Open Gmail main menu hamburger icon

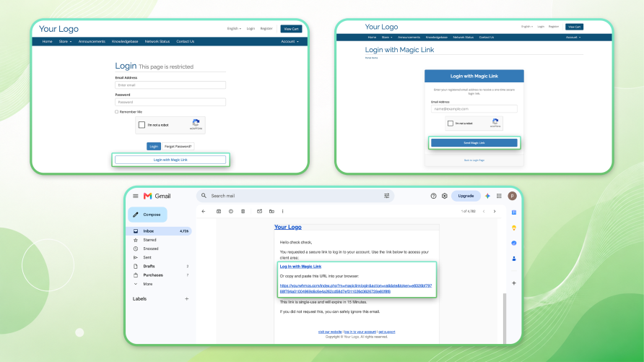(x=136, y=196)
